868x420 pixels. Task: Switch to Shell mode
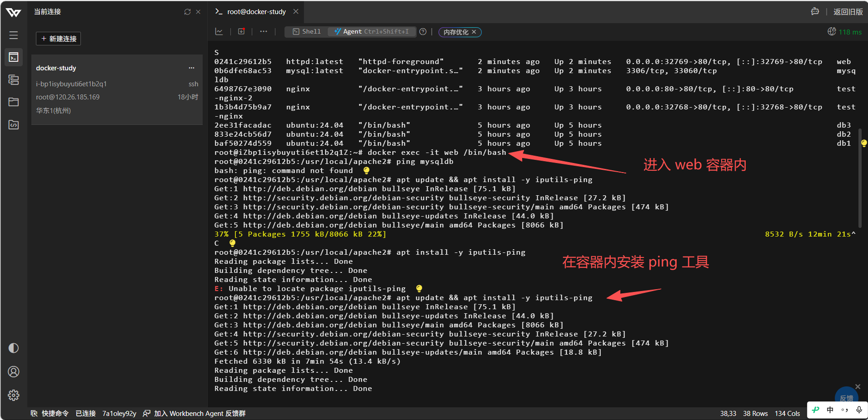click(x=306, y=32)
